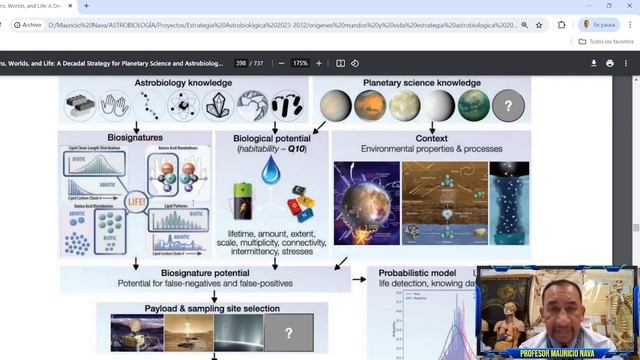Click the PDF document title text
Screen dimensions: 640x360
pyautogui.click(x=111, y=63)
